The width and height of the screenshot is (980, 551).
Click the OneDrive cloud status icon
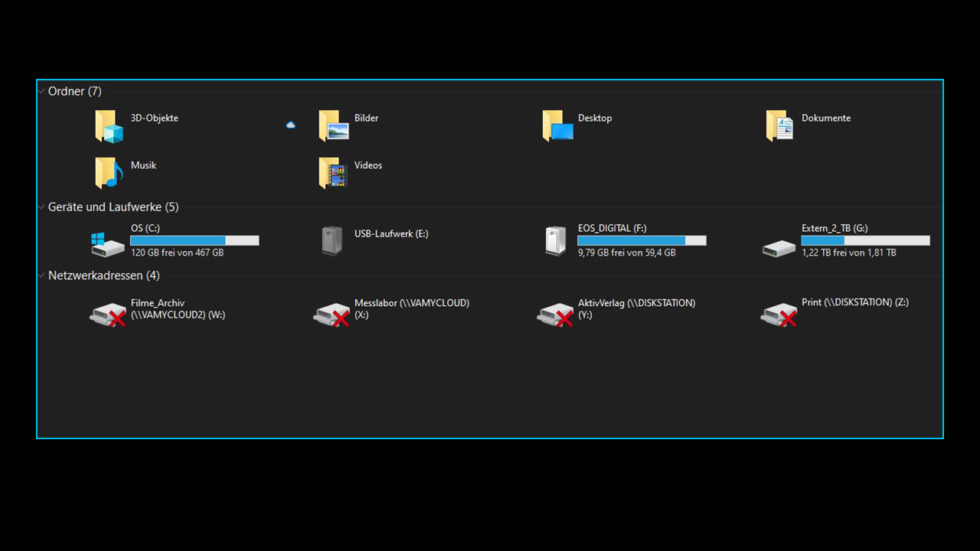291,125
